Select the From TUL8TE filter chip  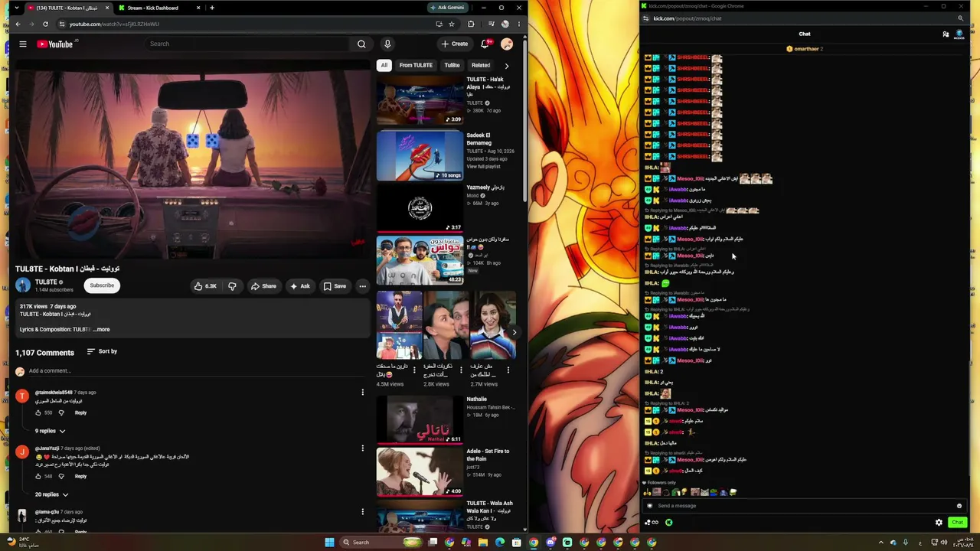point(416,66)
